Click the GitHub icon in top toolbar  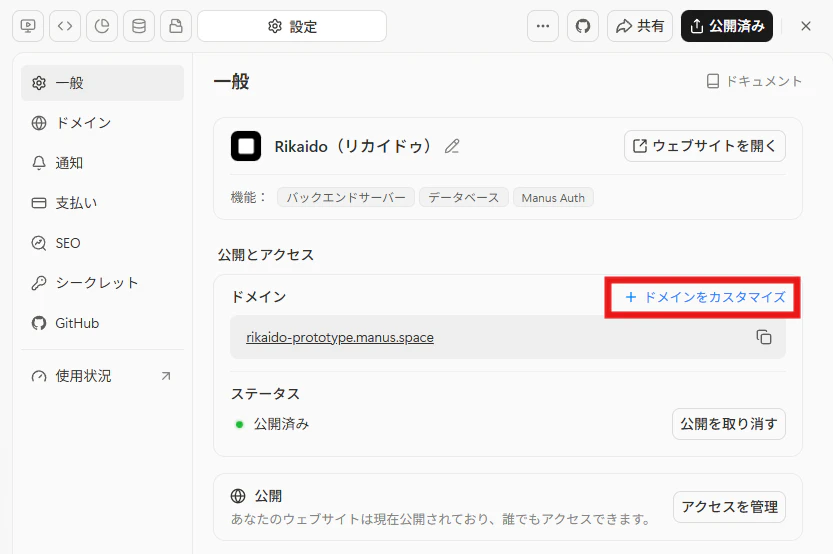(583, 26)
